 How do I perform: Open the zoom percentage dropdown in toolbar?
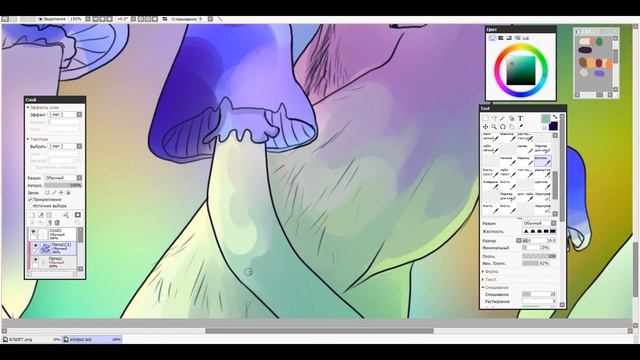[87, 19]
